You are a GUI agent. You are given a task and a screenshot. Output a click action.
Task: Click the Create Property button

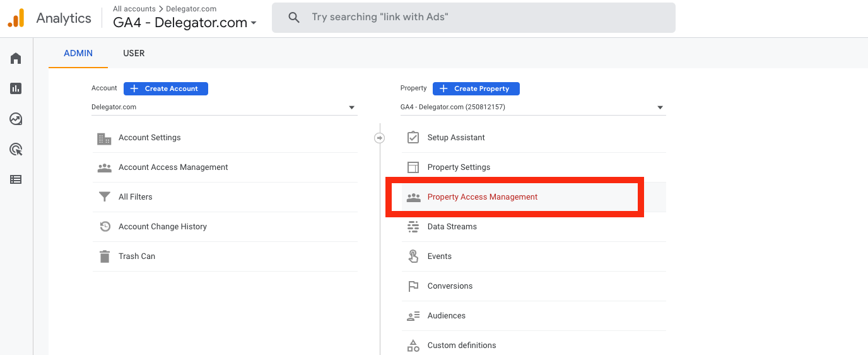click(x=476, y=88)
